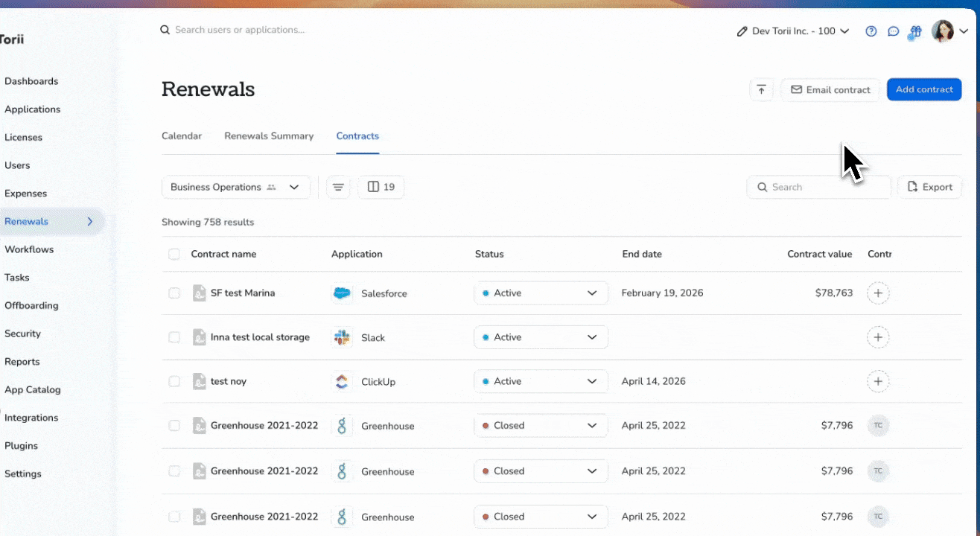Click the upload arrow icon button
The width and height of the screenshot is (980, 536).
[761, 89]
